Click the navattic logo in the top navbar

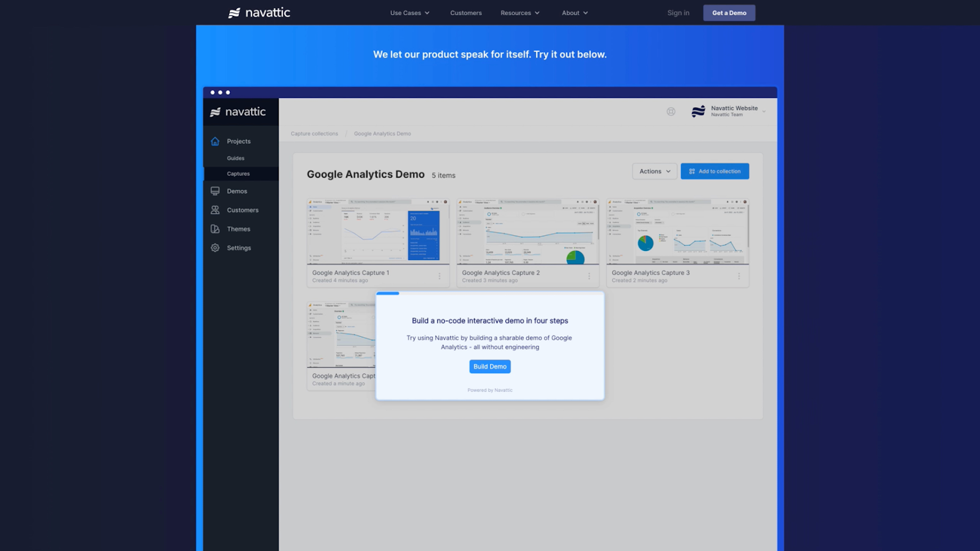click(x=259, y=13)
